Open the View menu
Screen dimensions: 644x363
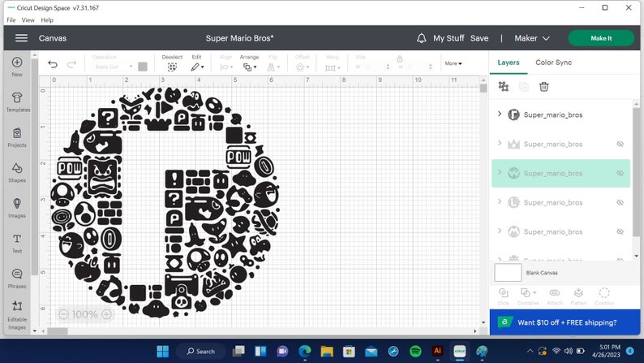(28, 19)
